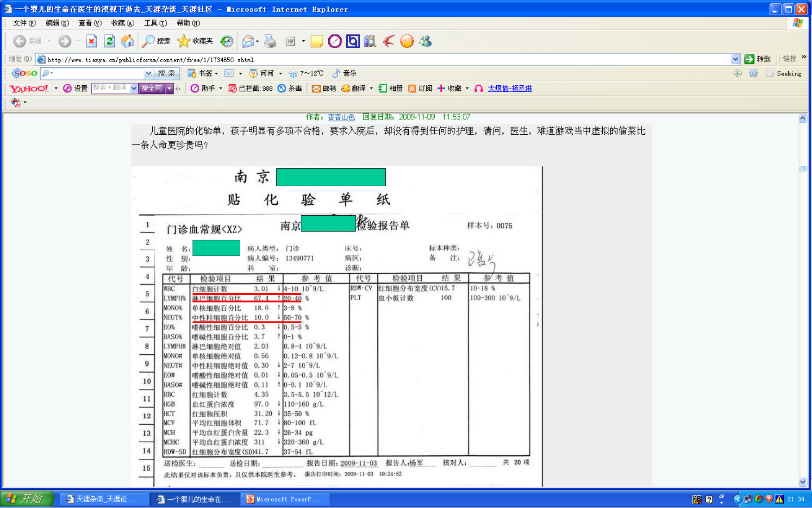Switch to 天涯杂谈_天涯论 taskbar window
Viewport: 812px width, 508px height.
[x=104, y=499]
